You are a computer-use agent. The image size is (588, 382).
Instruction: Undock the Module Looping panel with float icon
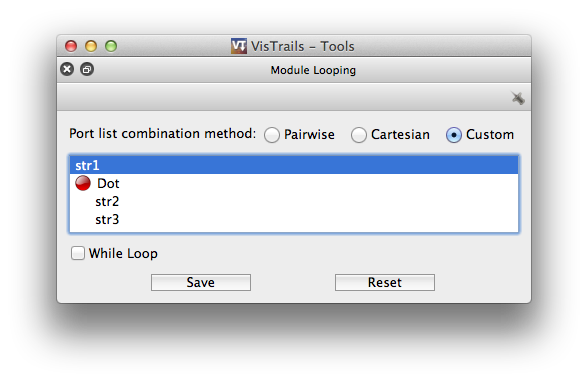(x=87, y=69)
